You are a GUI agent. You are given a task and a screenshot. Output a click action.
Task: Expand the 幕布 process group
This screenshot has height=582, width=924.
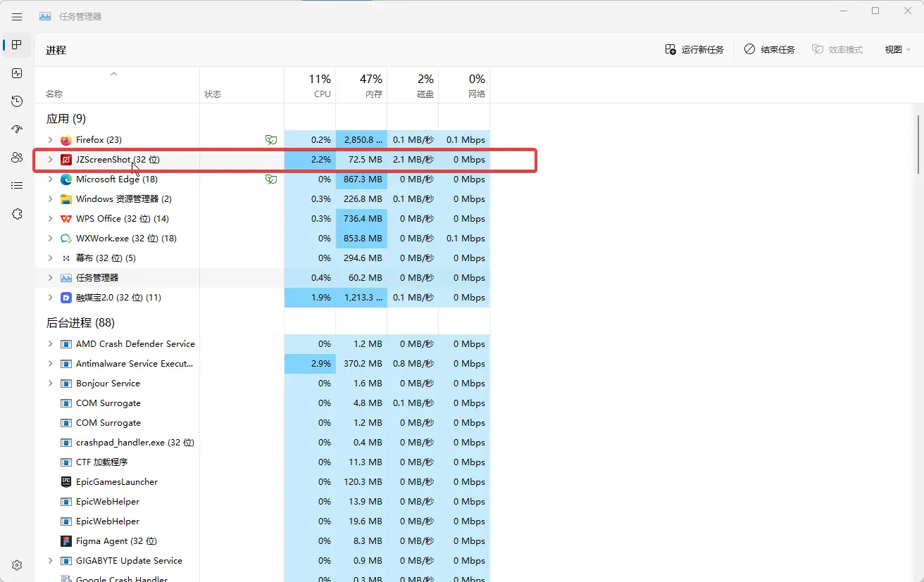click(50, 258)
